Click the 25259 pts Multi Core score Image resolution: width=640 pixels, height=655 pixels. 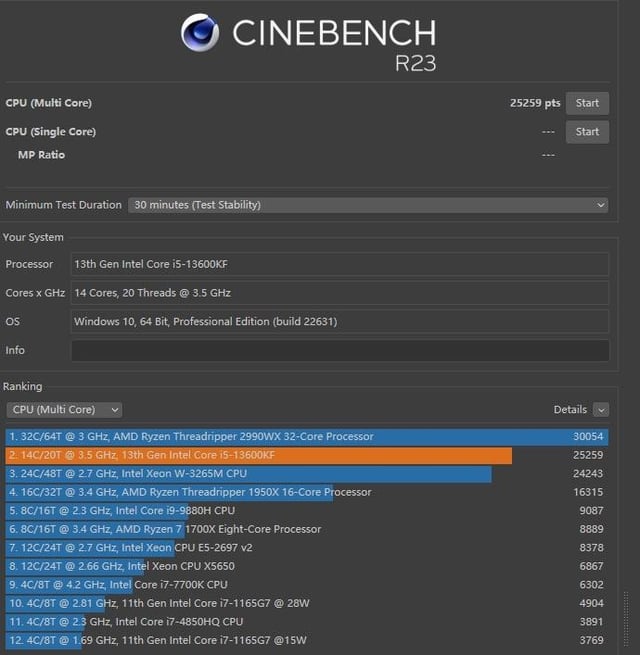click(535, 103)
